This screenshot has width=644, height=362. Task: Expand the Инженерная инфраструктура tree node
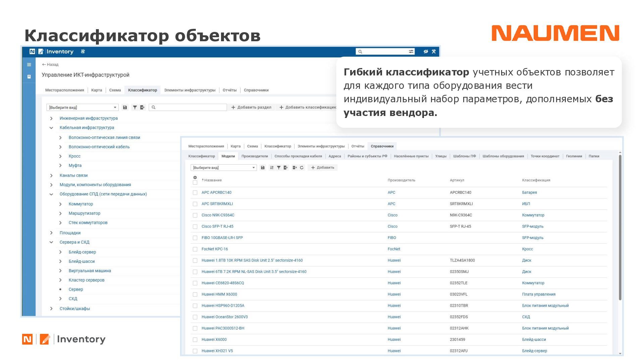51,118
